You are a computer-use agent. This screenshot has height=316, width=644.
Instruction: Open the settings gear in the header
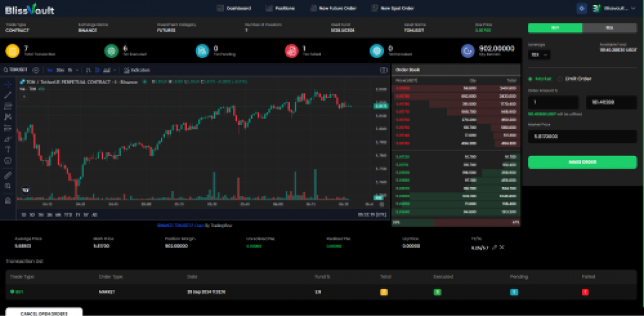click(x=581, y=8)
